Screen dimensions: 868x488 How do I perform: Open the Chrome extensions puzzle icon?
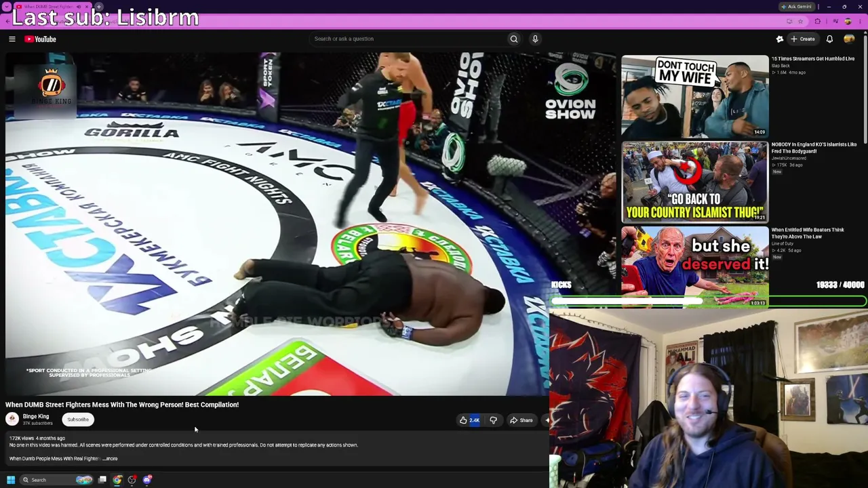coord(818,22)
